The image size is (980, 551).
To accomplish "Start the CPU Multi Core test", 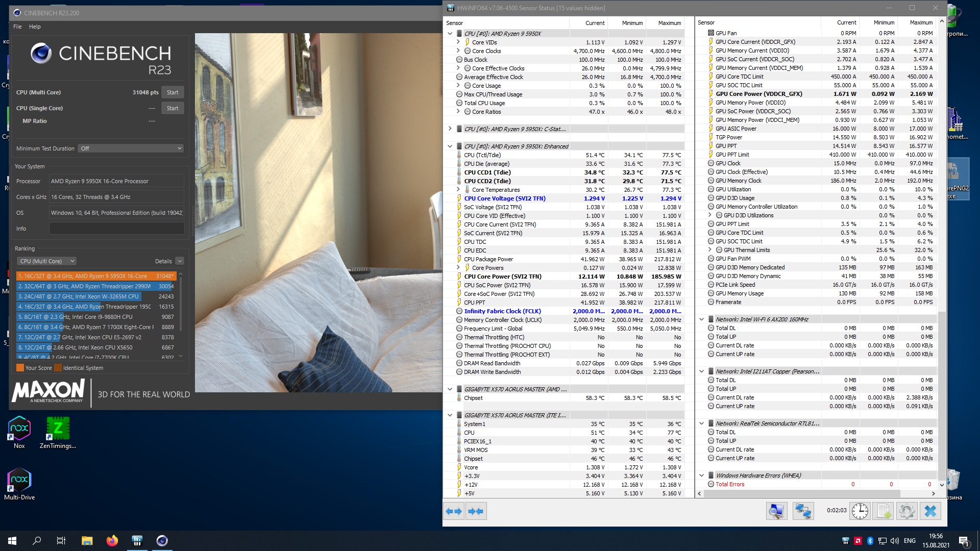I will (x=173, y=92).
